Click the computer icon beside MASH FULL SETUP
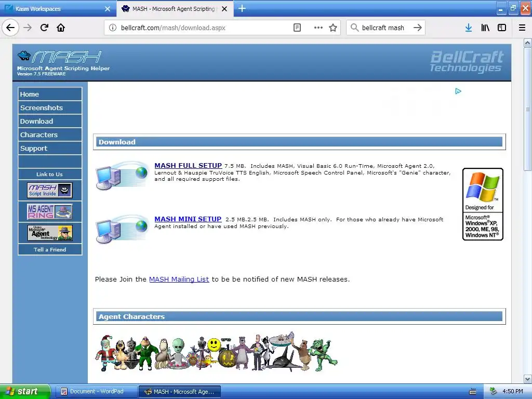 [122, 176]
